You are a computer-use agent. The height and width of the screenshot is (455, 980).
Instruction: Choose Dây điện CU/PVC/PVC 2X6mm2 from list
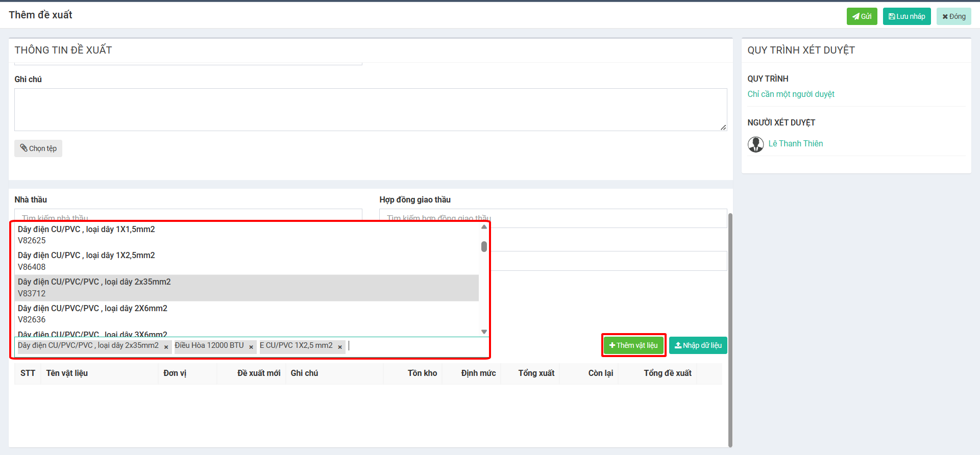tap(92, 314)
